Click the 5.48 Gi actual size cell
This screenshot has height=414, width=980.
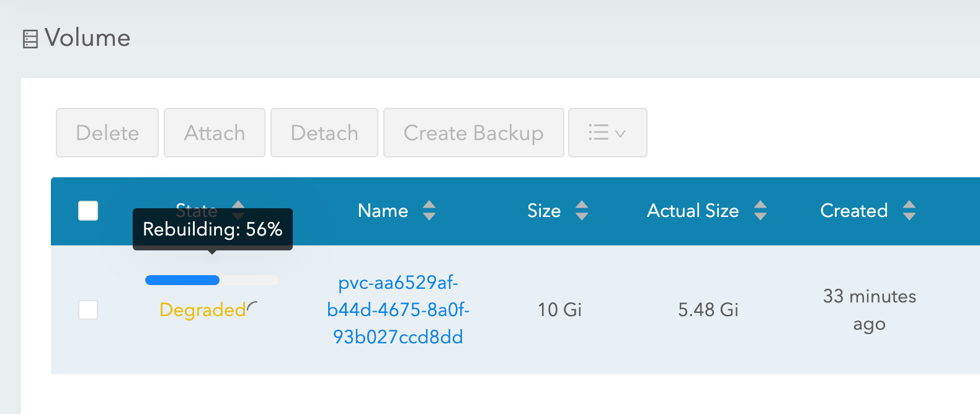708,310
